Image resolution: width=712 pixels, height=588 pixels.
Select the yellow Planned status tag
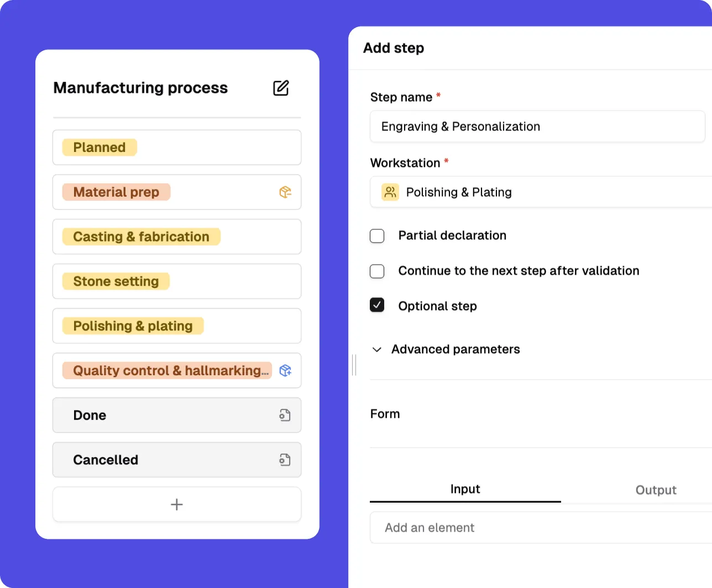[x=100, y=148]
